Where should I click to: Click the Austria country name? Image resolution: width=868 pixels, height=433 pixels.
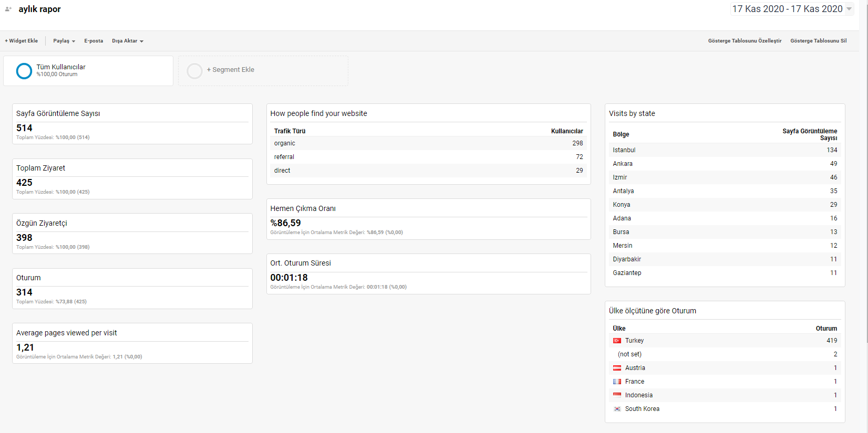tap(635, 368)
